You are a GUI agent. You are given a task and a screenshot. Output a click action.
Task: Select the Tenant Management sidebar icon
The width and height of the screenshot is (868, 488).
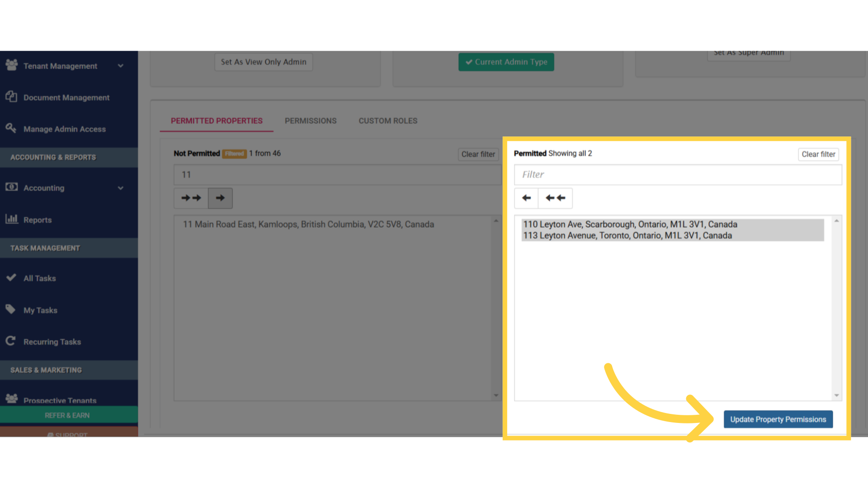[x=11, y=65]
